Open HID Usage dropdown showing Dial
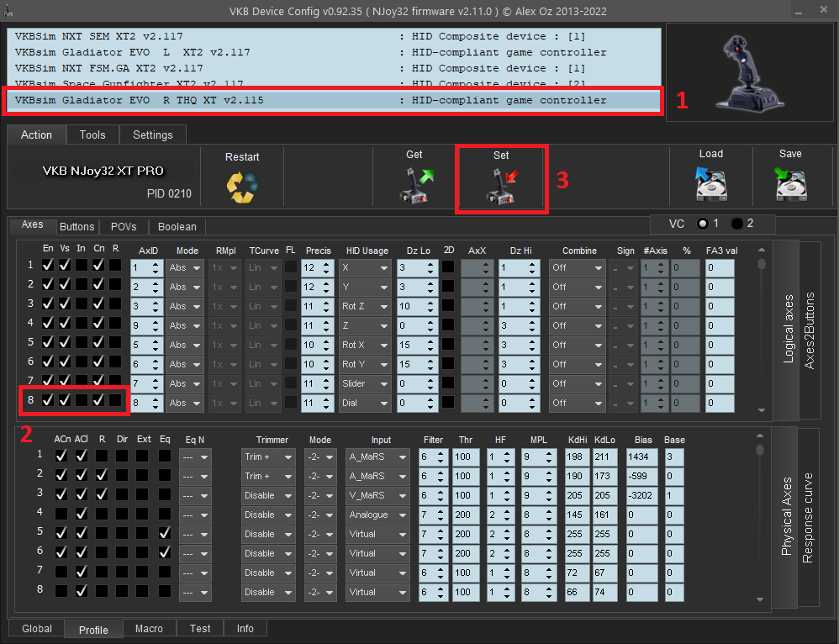The width and height of the screenshot is (839, 644). [x=364, y=403]
